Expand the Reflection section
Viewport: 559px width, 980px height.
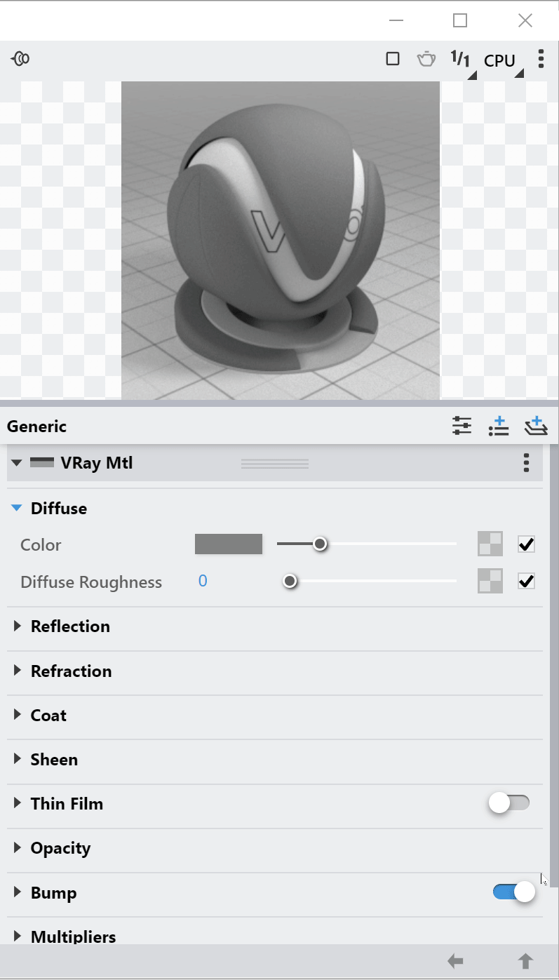18,626
